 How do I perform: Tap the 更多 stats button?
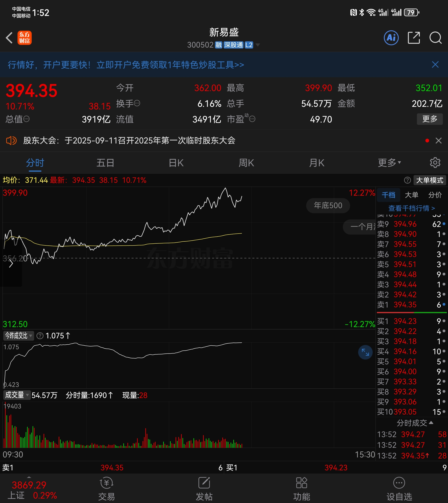(429, 119)
